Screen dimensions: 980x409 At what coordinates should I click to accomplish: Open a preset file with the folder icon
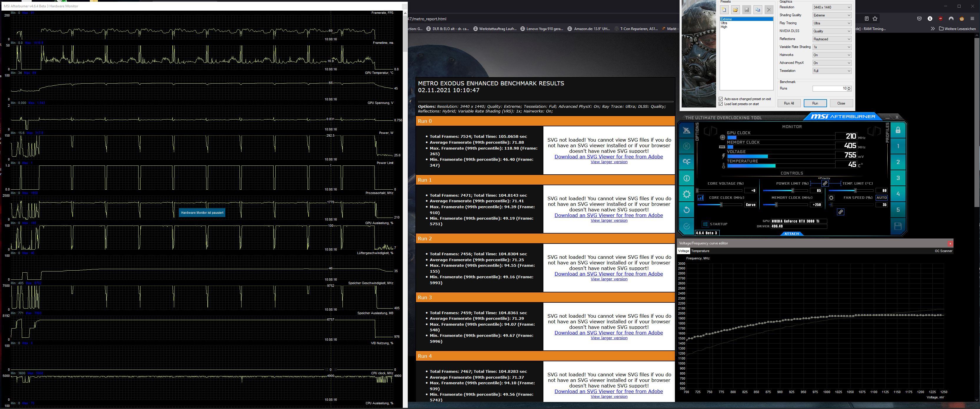click(736, 10)
